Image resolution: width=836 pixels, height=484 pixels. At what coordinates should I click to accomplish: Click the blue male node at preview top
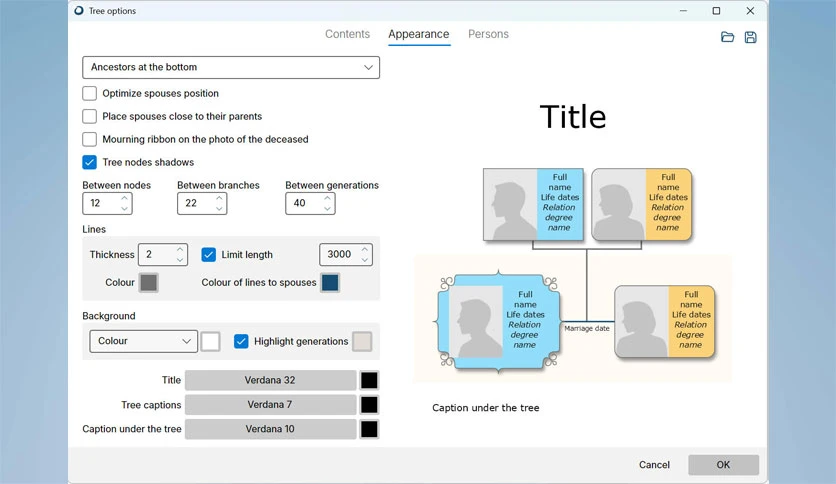pos(533,205)
